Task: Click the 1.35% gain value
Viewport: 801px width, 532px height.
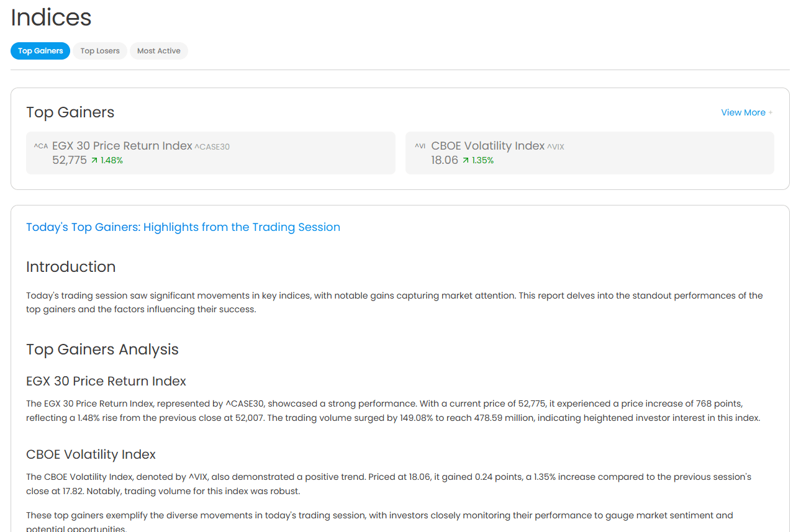Action: click(483, 160)
